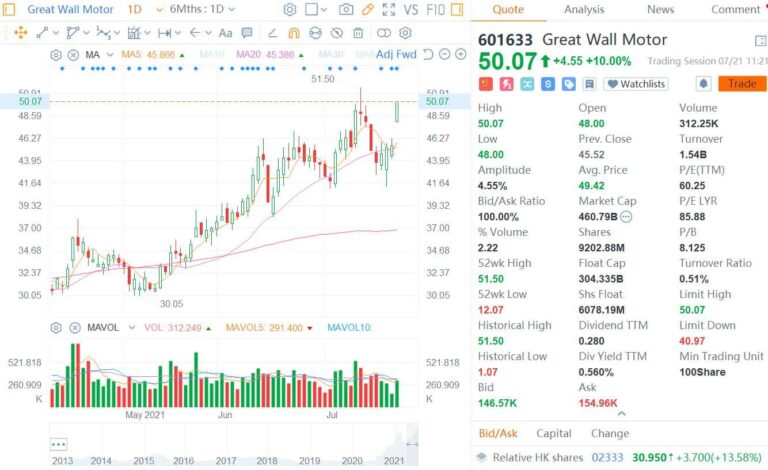This screenshot has width=768, height=470.
Task: Click Adj Fwd price adjustment
Action: (396, 54)
